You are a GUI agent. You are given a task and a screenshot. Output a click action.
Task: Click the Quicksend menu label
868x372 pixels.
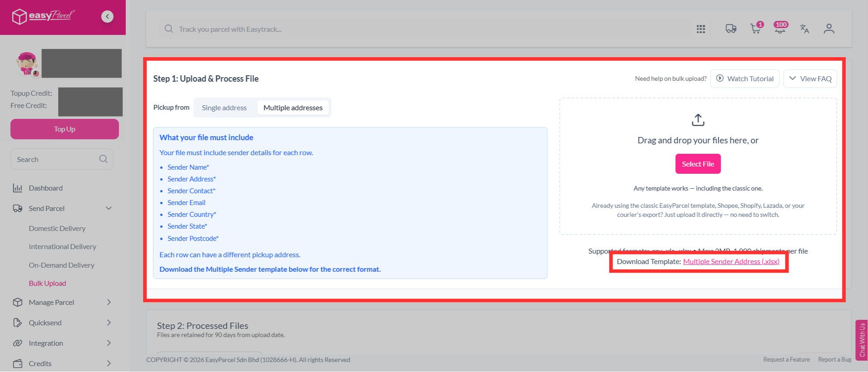tap(45, 323)
